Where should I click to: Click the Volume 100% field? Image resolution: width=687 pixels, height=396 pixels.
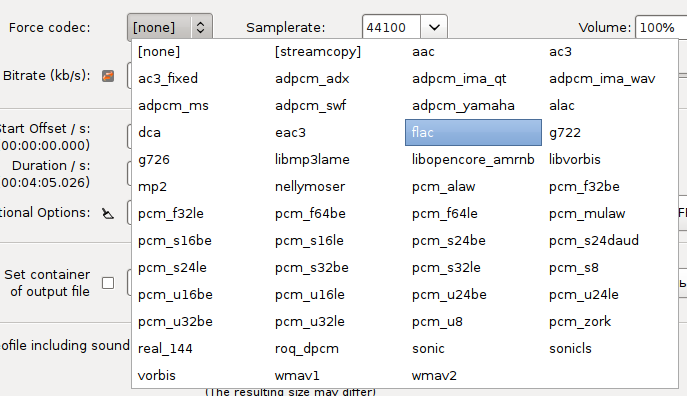tap(661, 28)
